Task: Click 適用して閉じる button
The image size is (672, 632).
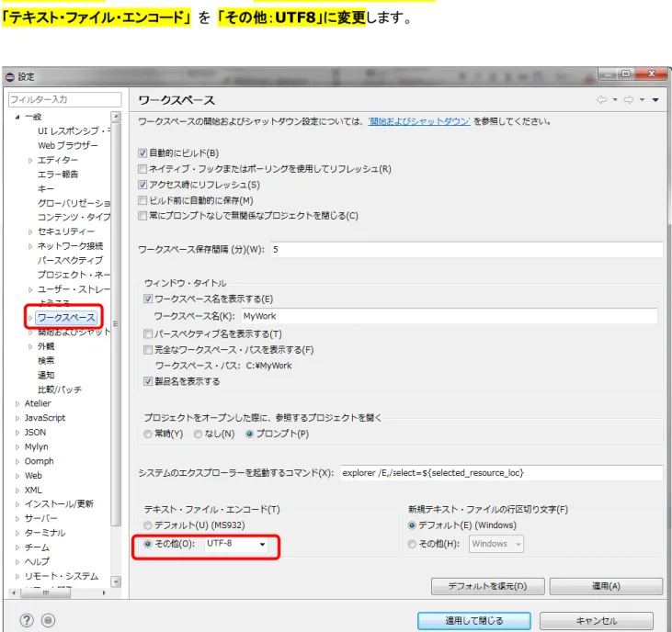Action: [x=474, y=620]
